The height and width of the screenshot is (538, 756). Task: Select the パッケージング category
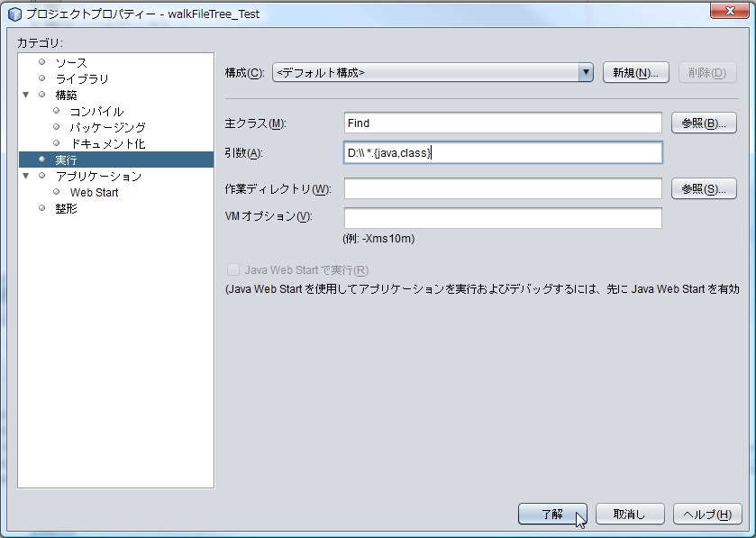(x=107, y=128)
